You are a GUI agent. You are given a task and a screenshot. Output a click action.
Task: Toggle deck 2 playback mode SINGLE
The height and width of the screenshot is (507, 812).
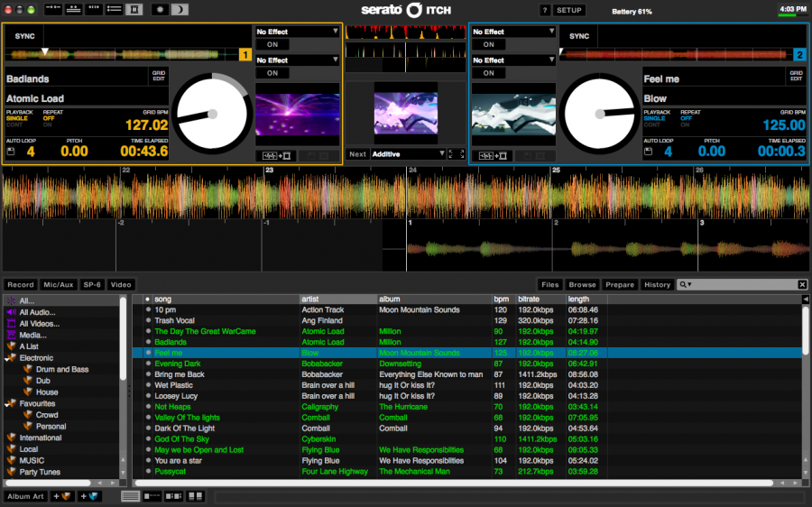(x=654, y=118)
